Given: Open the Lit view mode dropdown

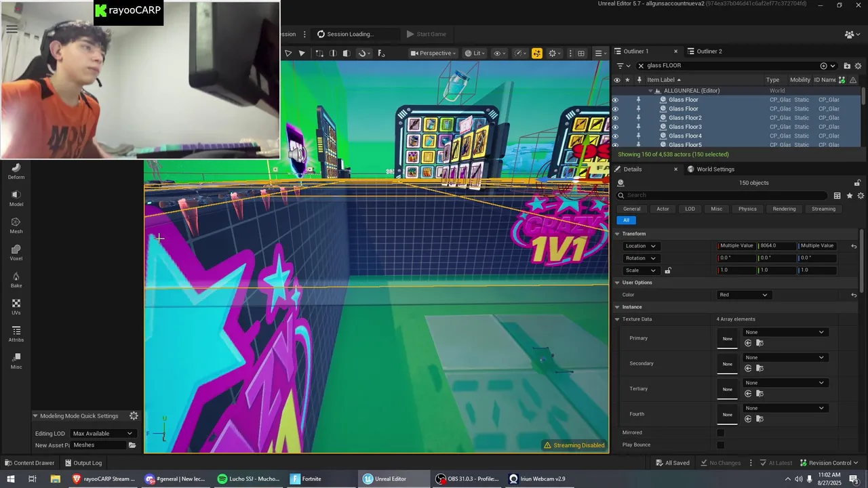Looking at the screenshot, I should (x=475, y=54).
